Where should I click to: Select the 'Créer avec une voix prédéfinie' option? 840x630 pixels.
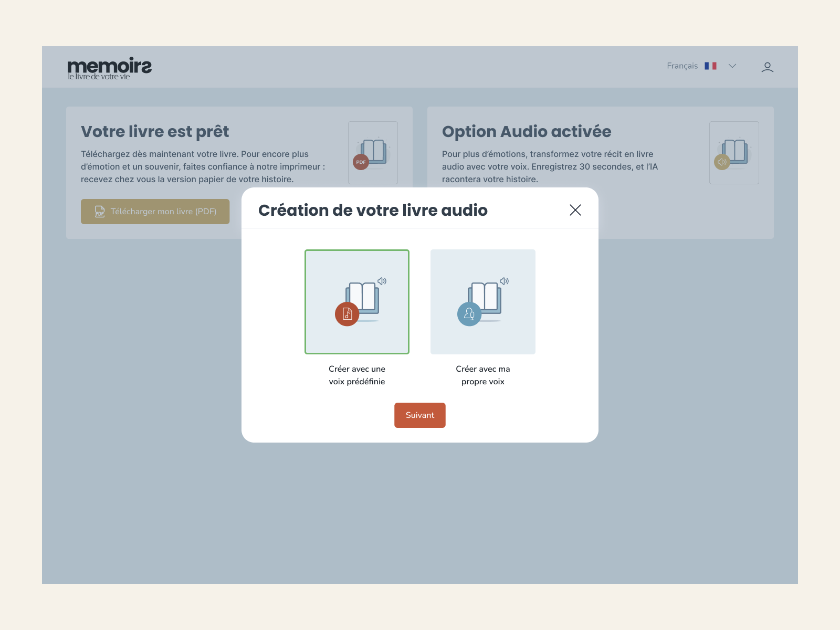tap(357, 302)
